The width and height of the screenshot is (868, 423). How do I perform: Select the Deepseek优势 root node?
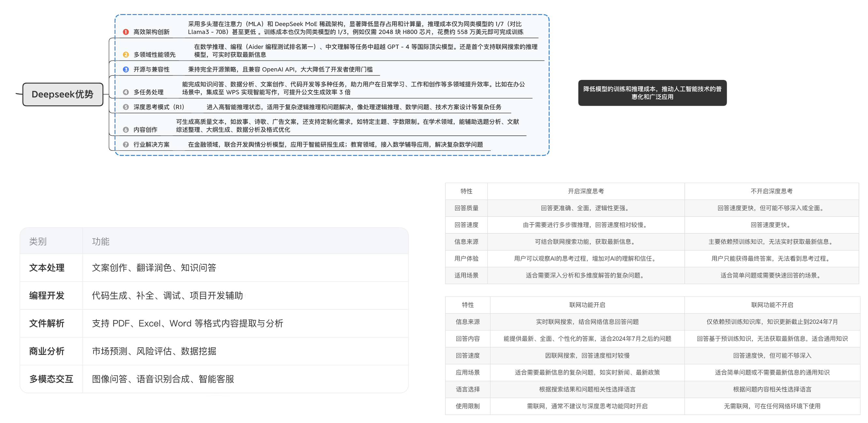[63, 94]
